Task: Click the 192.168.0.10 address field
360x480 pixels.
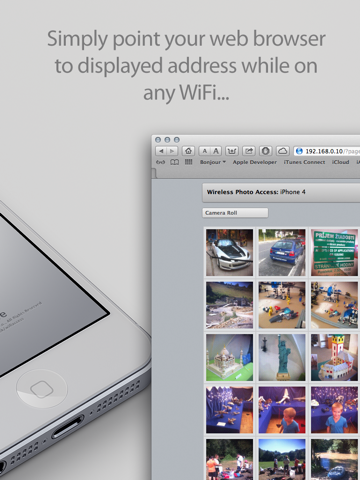Action: click(x=327, y=151)
